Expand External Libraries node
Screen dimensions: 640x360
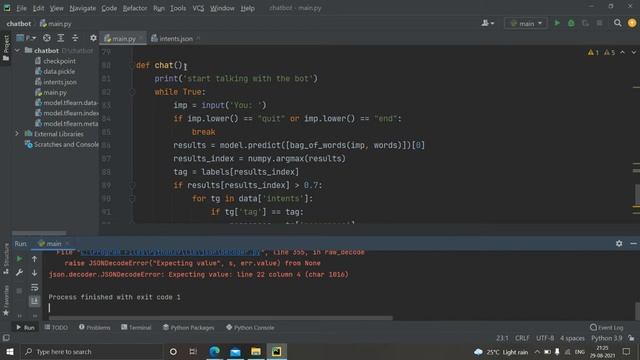click(17, 133)
